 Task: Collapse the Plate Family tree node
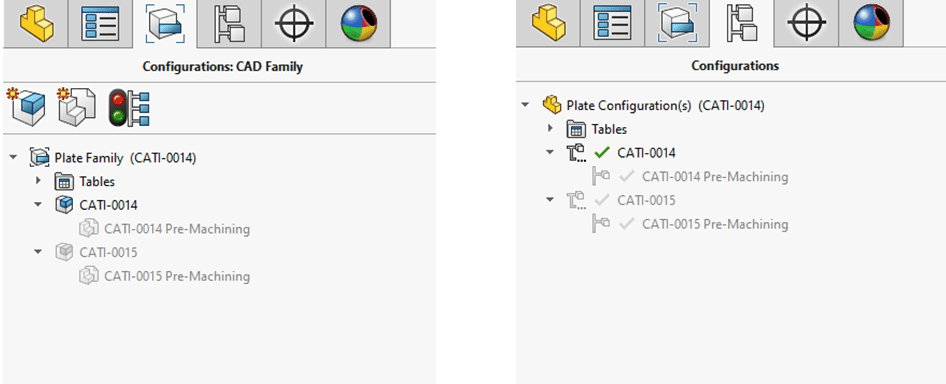[13, 158]
